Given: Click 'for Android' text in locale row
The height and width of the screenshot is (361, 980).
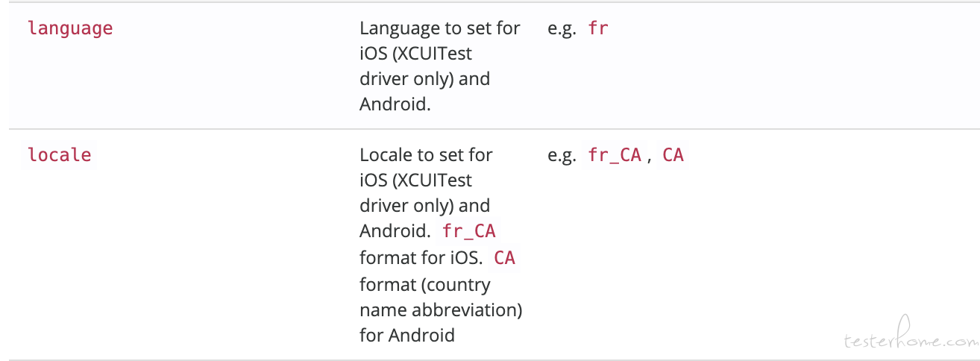Looking at the screenshot, I should pos(407,335).
